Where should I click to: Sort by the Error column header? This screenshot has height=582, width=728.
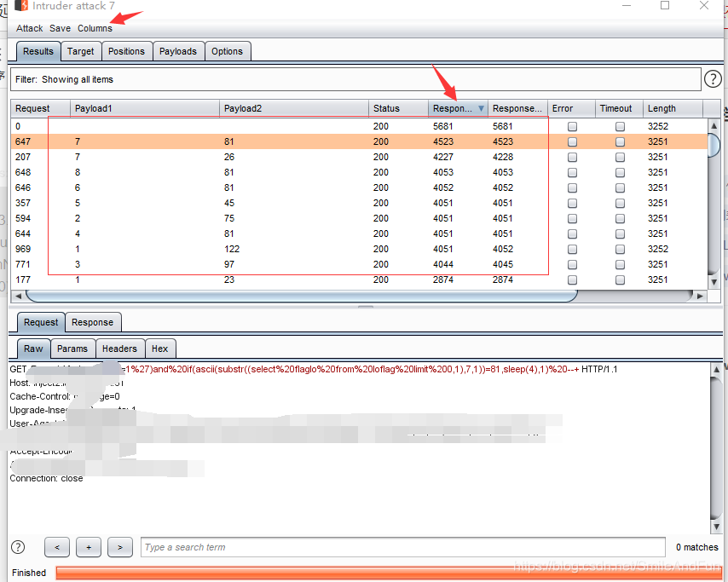[571, 108]
